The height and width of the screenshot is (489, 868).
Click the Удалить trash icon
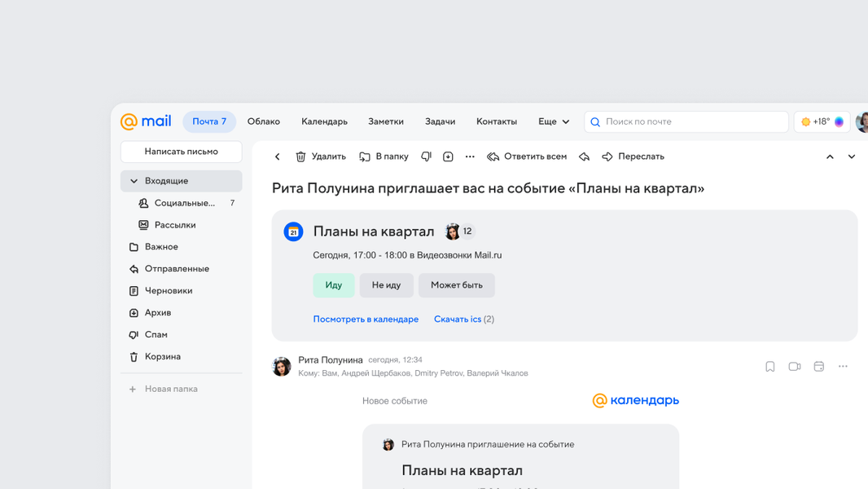300,156
